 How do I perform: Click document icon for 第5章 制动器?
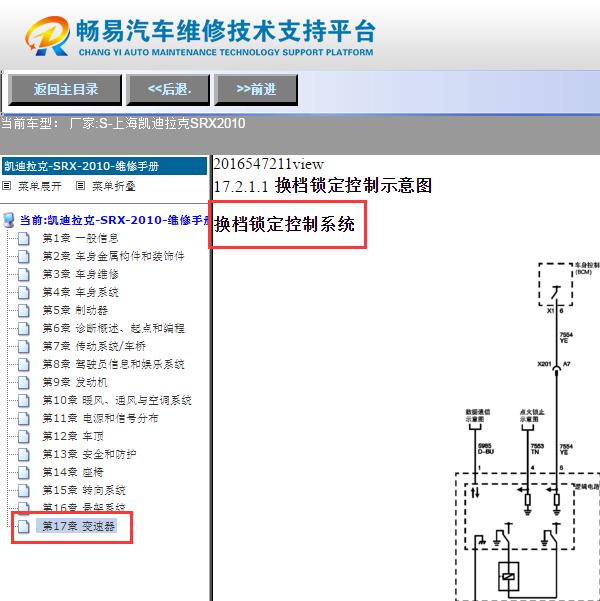24,310
